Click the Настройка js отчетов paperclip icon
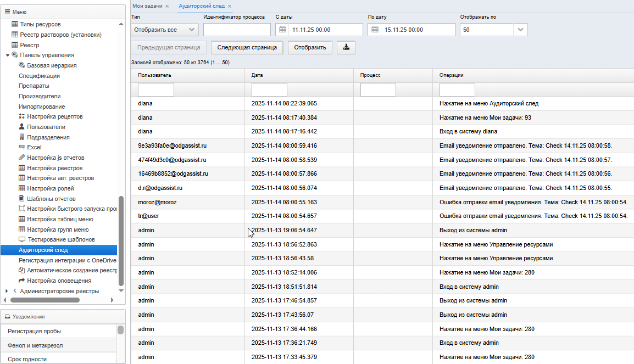This screenshot has height=364, width=634. pos(22,157)
